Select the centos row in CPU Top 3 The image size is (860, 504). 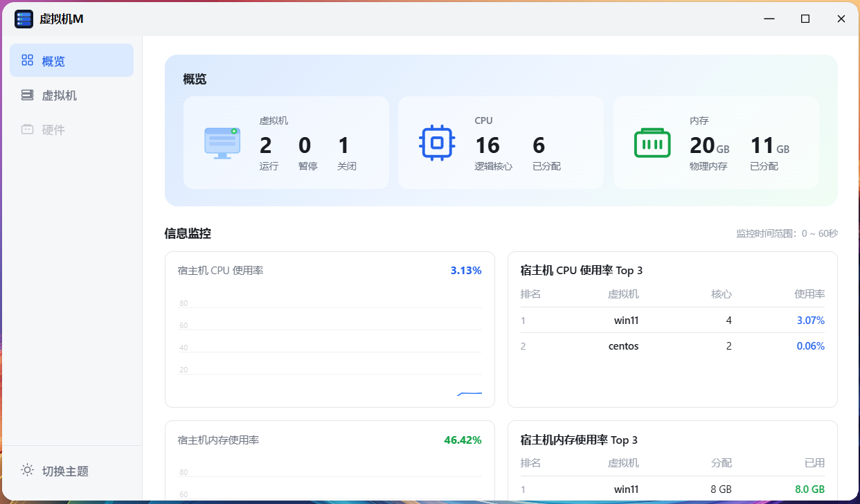tap(672, 346)
